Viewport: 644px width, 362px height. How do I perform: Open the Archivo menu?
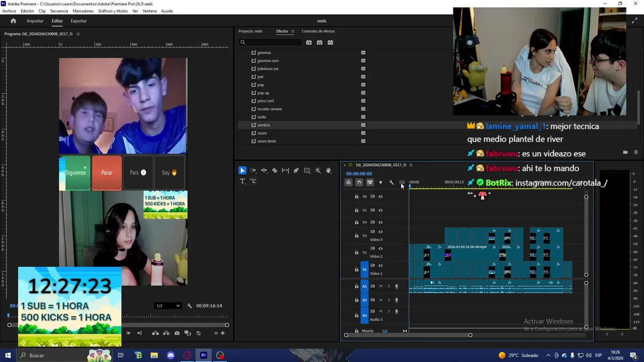(9, 11)
